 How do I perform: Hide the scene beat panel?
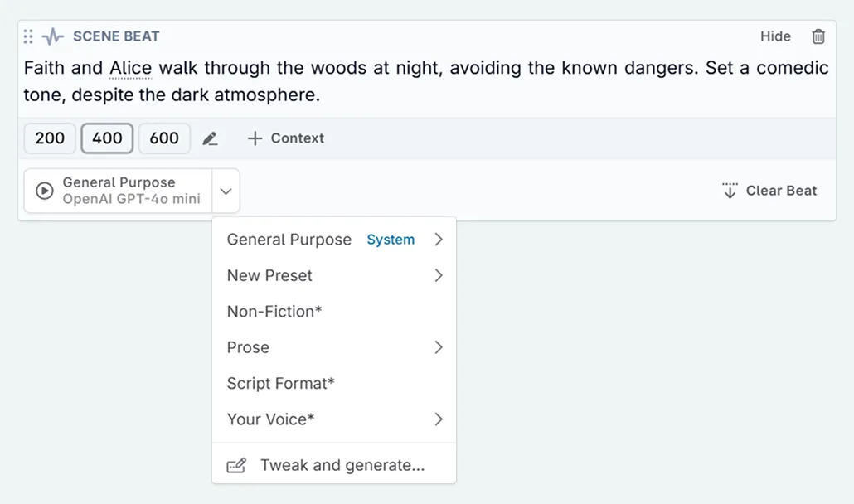tap(775, 36)
